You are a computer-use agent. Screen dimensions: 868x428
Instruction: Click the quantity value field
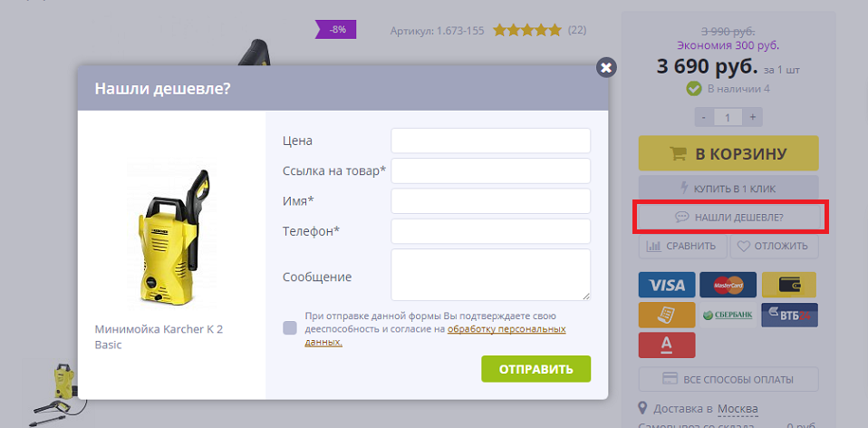[728, 117]
